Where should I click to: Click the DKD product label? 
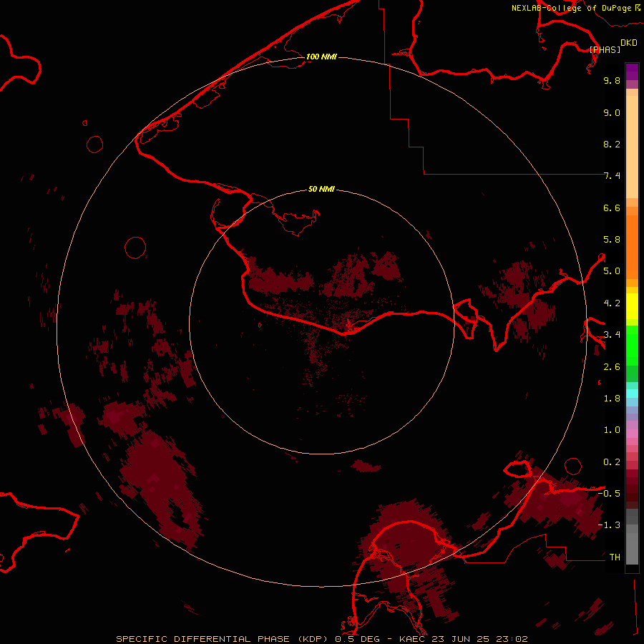pyautogui.click(x=629, y=43)
